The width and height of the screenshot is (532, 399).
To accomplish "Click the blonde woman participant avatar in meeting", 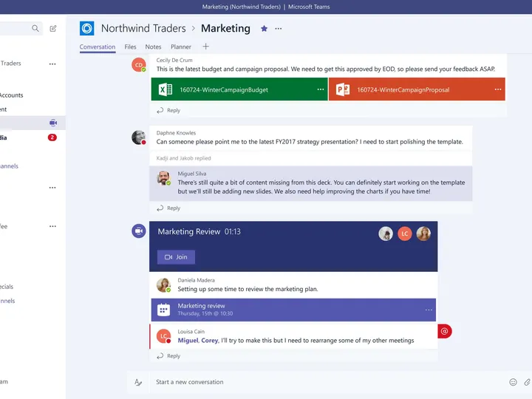I will click(423, 233).
